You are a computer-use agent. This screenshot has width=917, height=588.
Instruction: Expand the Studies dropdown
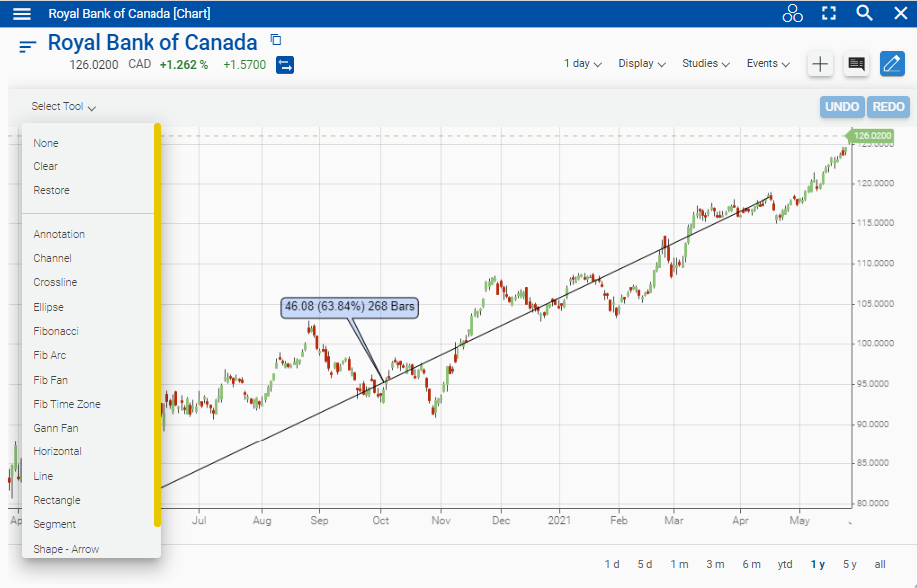coord(705,64)
